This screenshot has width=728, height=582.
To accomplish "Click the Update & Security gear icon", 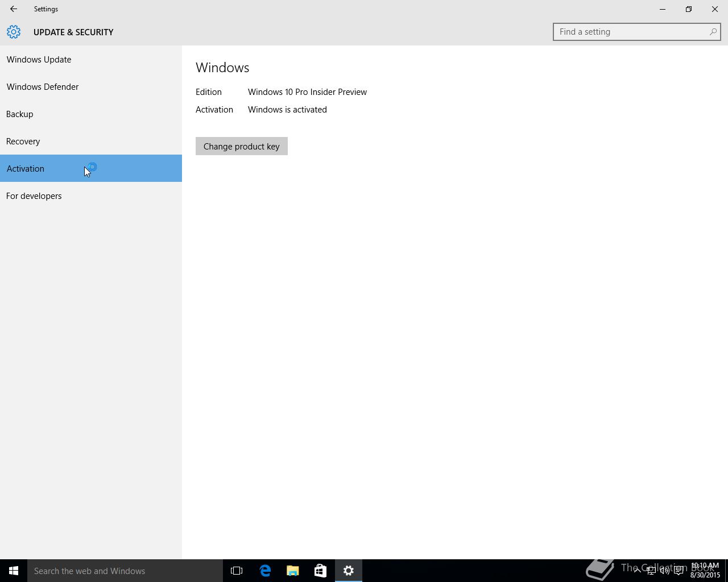I will pyautogui.click(x=14, y=32).
